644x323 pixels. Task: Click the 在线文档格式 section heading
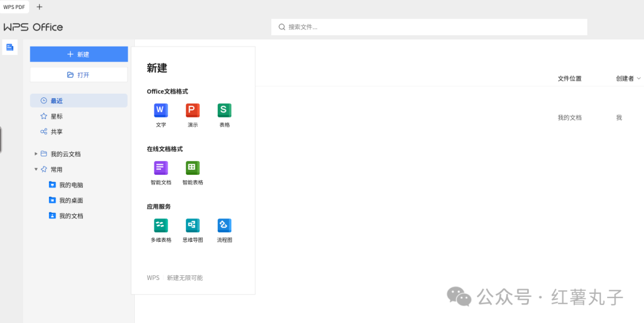point(165,149)
